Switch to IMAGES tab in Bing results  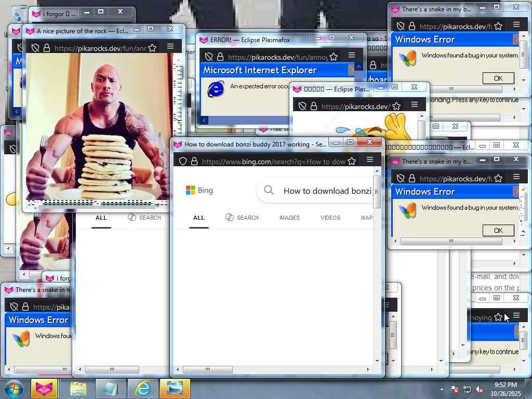click(x=289, y=218)
